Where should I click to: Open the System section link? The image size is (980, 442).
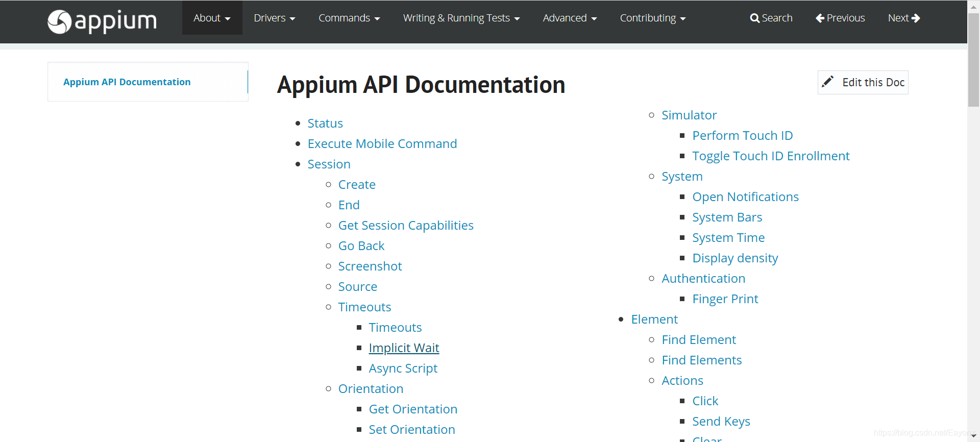[682, 177]
